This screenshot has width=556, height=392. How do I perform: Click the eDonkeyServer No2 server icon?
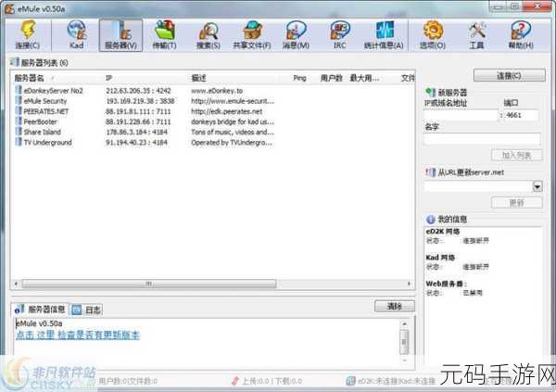pos(19,91)
